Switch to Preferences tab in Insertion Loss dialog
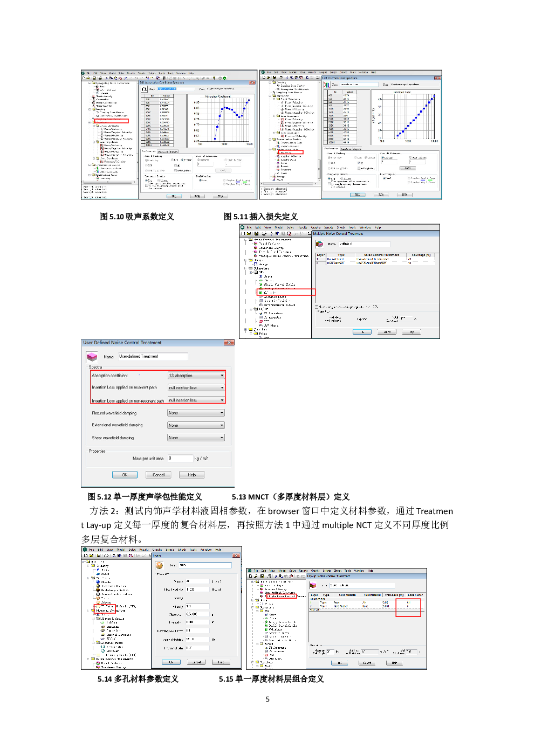 coord(331,149)
